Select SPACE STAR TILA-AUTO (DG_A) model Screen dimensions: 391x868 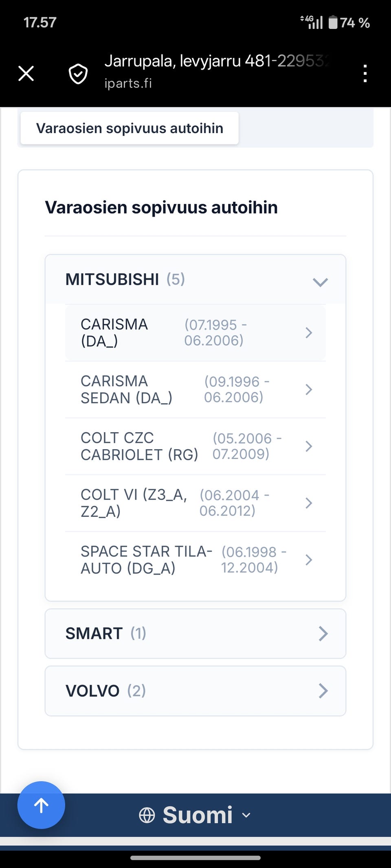(x=195, y=560)
